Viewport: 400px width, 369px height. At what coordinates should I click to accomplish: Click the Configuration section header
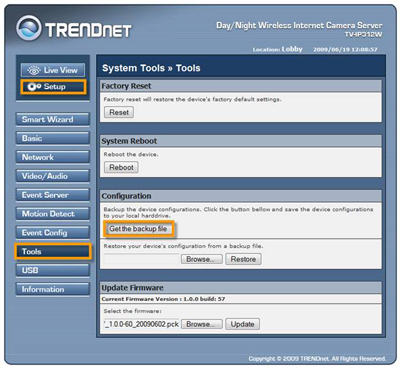241,196
